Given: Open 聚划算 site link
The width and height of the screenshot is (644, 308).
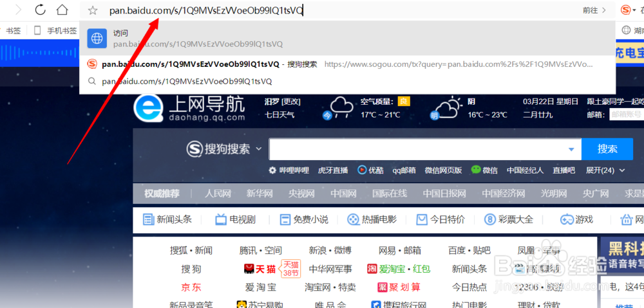Looking at the screenshot, I should point(399,287).
